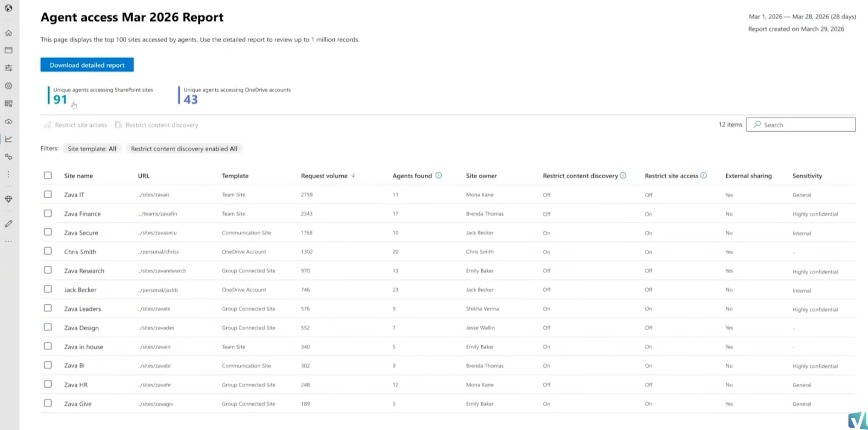Click the ../sites/zavahr URL cell
The image size is (868, 430).
(x=155, y=385)
